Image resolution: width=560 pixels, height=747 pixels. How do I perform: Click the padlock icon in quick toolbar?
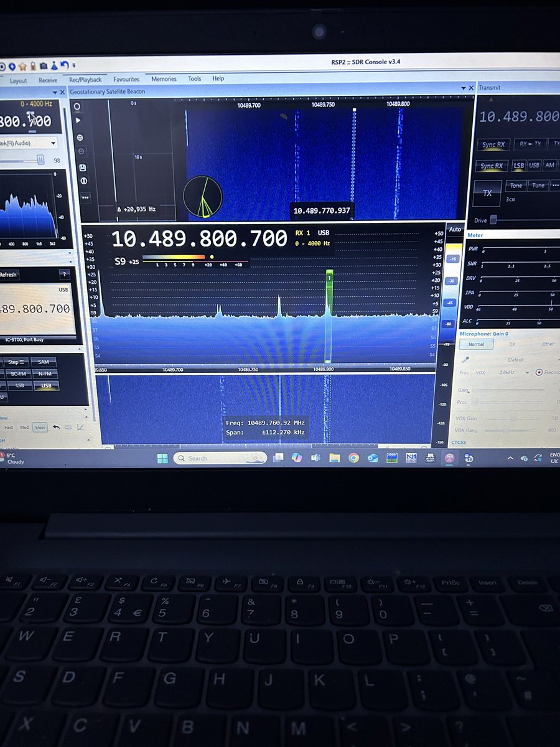pyautogui.click(x=33, y=66)
